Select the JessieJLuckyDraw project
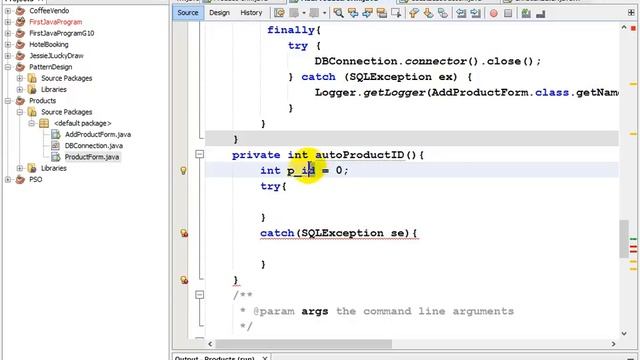 click(56, 56)
